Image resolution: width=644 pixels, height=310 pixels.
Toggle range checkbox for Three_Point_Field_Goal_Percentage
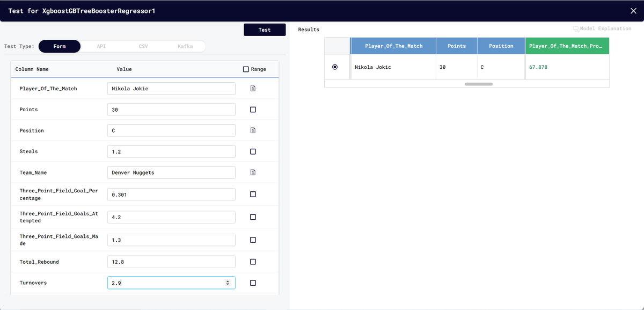point(253,194)
